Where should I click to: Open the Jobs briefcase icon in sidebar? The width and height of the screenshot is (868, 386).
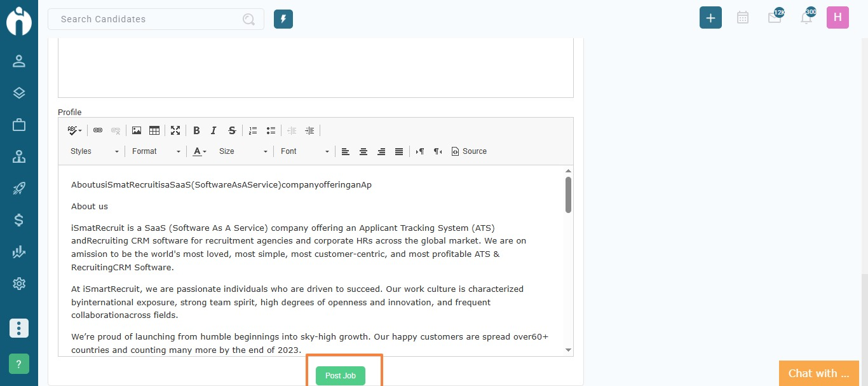19,125
